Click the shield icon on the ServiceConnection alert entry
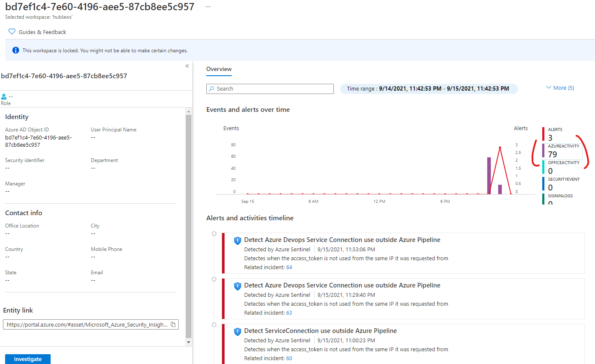The height and width of the screenshot is (364, 595). coord(237,331)
